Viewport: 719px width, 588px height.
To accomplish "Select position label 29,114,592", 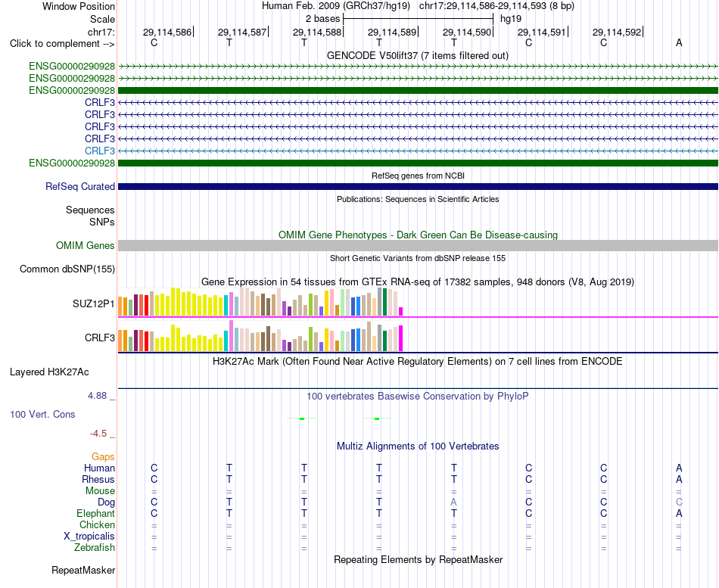I will click(x=617, y=32).
